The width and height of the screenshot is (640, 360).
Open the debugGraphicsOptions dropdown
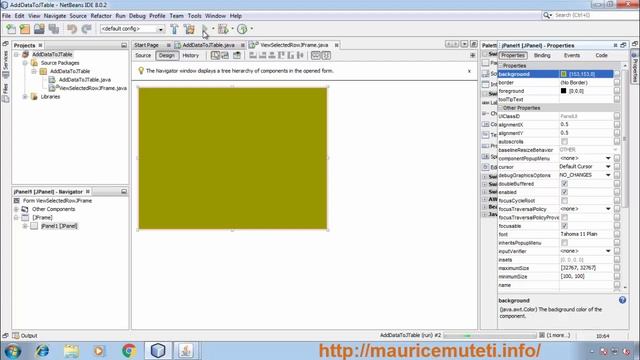[608, 175]
